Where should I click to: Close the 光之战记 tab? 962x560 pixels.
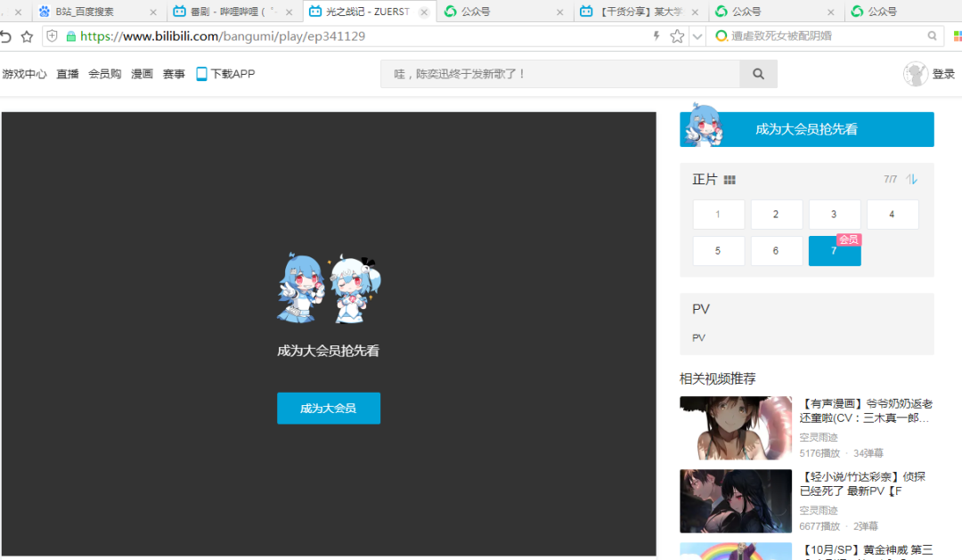(424, 12)
